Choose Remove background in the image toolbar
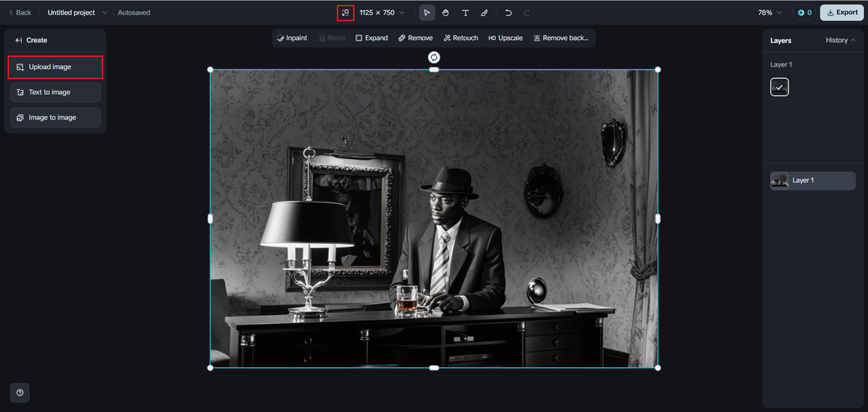This screenshot has width=868, height=412. (x=561, y=38)
